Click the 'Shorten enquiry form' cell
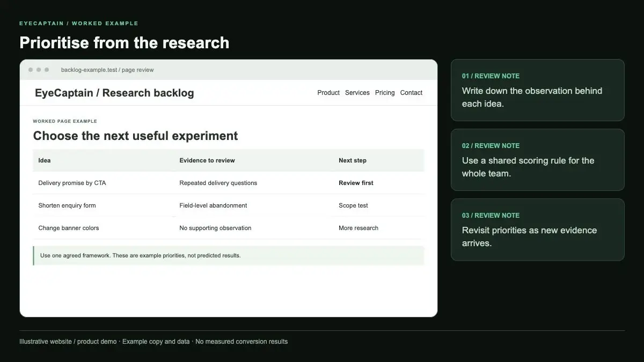Image resolution: width=644 pixels, height=362 pixels. tap(67, 205)
